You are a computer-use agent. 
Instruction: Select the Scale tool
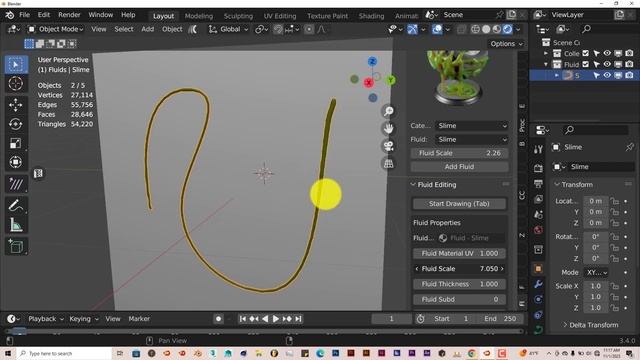click(x=16, y=143)
